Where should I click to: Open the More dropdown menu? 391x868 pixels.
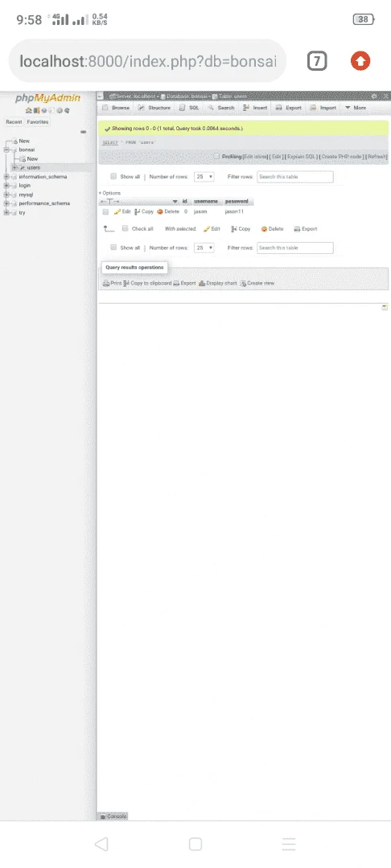click(355, 108)
